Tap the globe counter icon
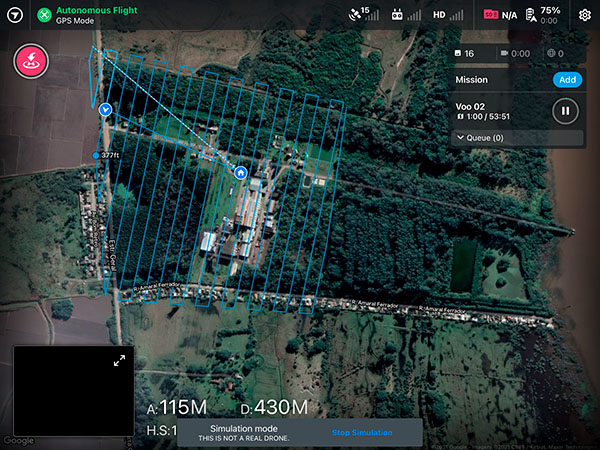The image size is (600, 450). point(551,53)
